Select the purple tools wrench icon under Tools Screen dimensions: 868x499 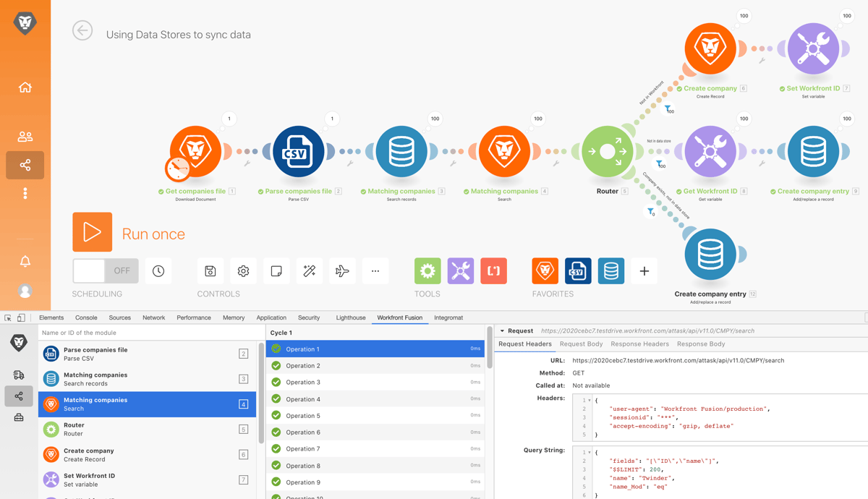460,270
